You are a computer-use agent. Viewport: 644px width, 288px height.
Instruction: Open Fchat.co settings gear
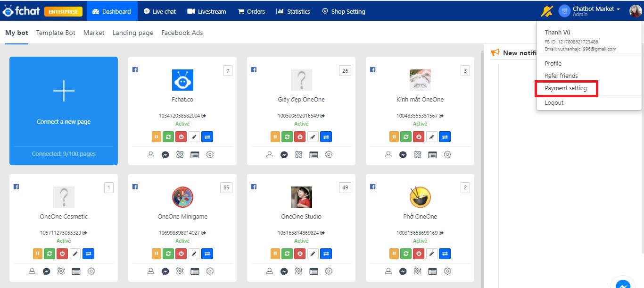[210, 154]
